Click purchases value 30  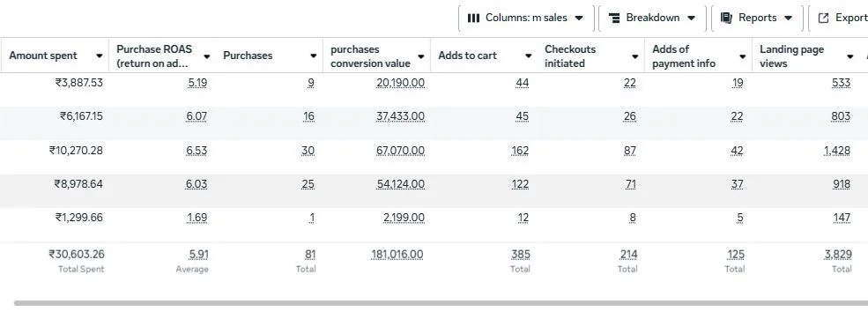(x=308, y=150)
